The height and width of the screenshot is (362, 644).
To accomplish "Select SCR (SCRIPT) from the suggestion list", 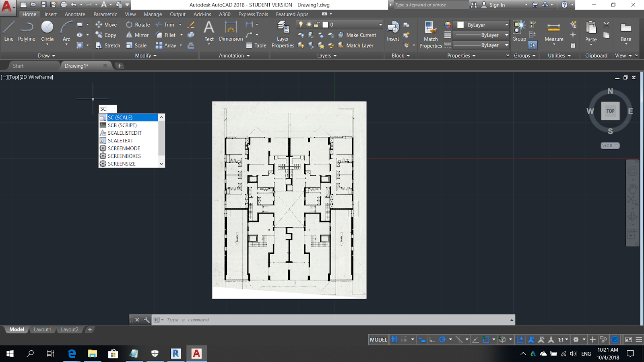I will [x=122, y=125].
